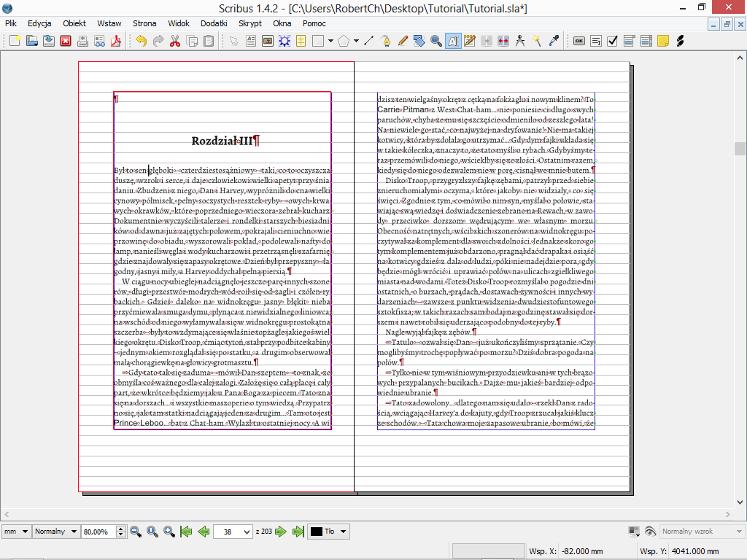Select the Insert Table tool
Image resolution: width=747 pixels, height=560 pixels.
pyautogui.click(x=300, y=41)
